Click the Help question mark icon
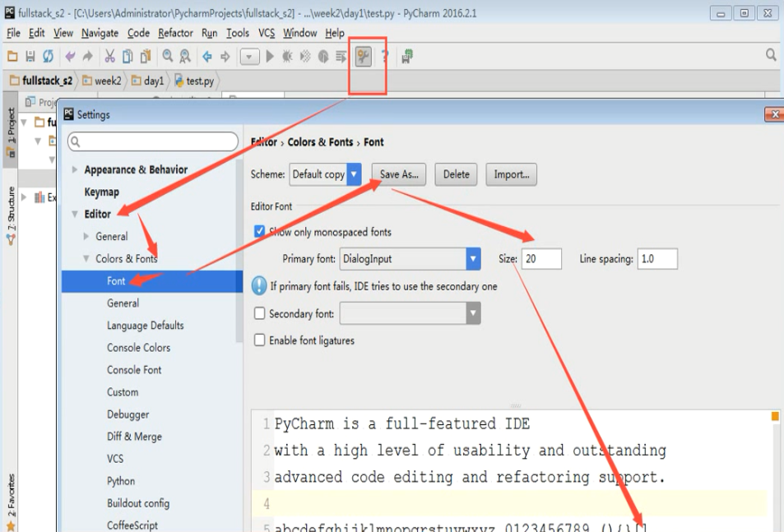 click(x=385, y=57)
